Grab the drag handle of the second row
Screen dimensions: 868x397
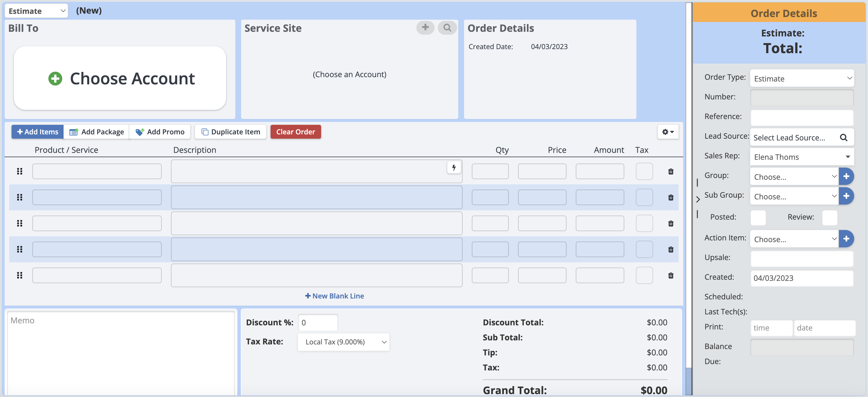click(x=20, y=197)
